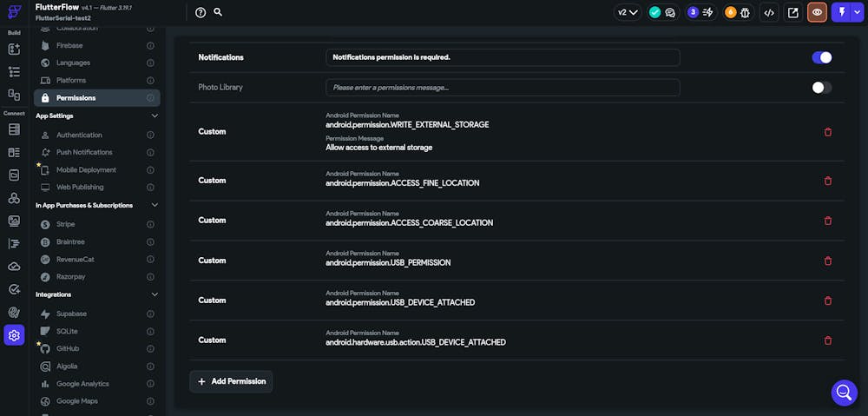Click the open-in-new-window export icon

point(792,12)
